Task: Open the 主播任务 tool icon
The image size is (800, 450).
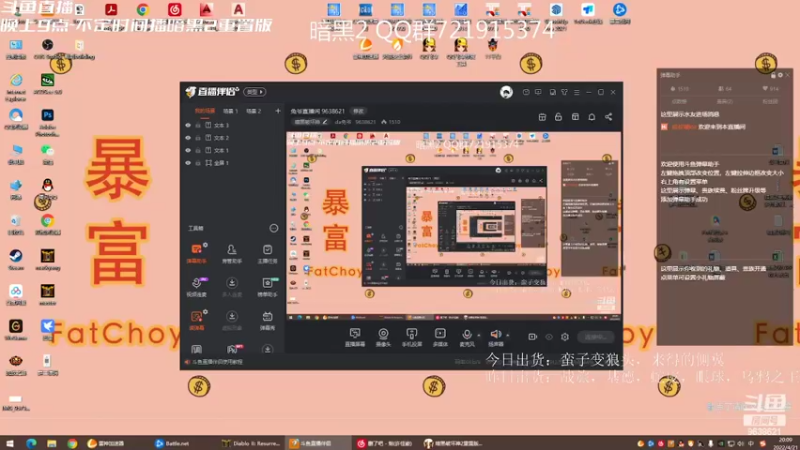Action: click(x=267, y=253)
